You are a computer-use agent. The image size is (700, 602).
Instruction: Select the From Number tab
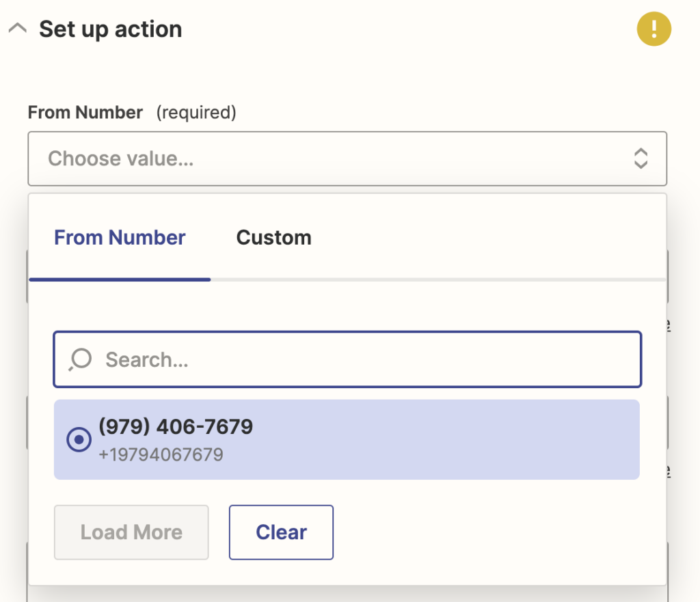coord(120,237)
